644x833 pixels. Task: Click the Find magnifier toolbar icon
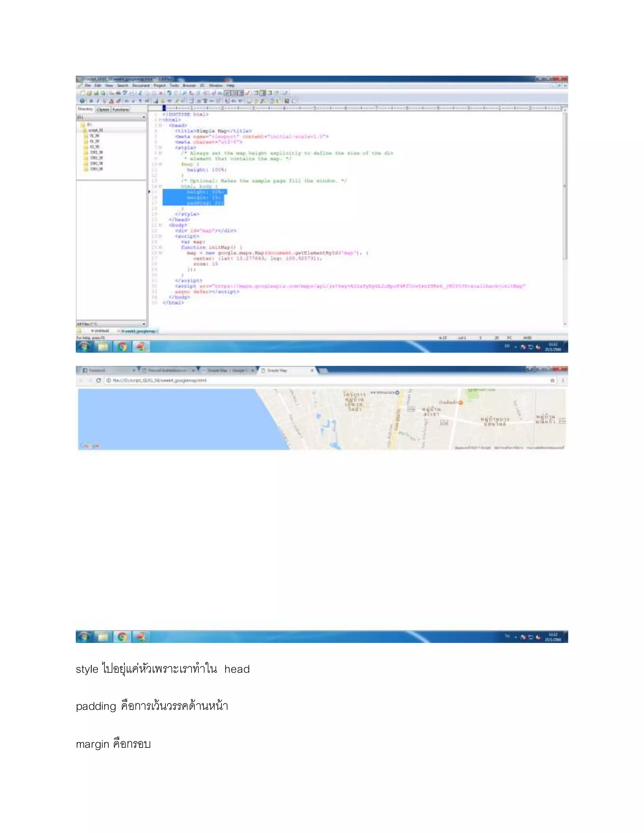click(x=184, y=93)
